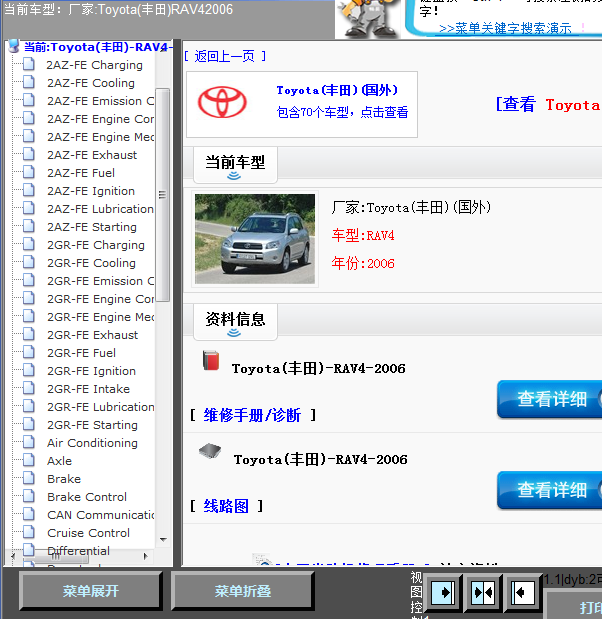The width and height of the screenshot is (602, 619).
Task: Click 查看 Toyota link on the right
Action: 549,104
